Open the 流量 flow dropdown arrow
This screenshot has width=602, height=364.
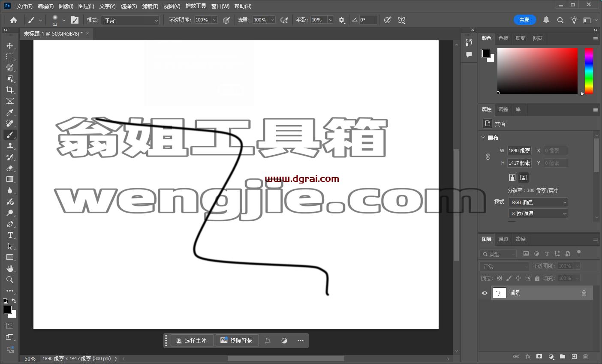pyautogui.click(x=272, y=20)
